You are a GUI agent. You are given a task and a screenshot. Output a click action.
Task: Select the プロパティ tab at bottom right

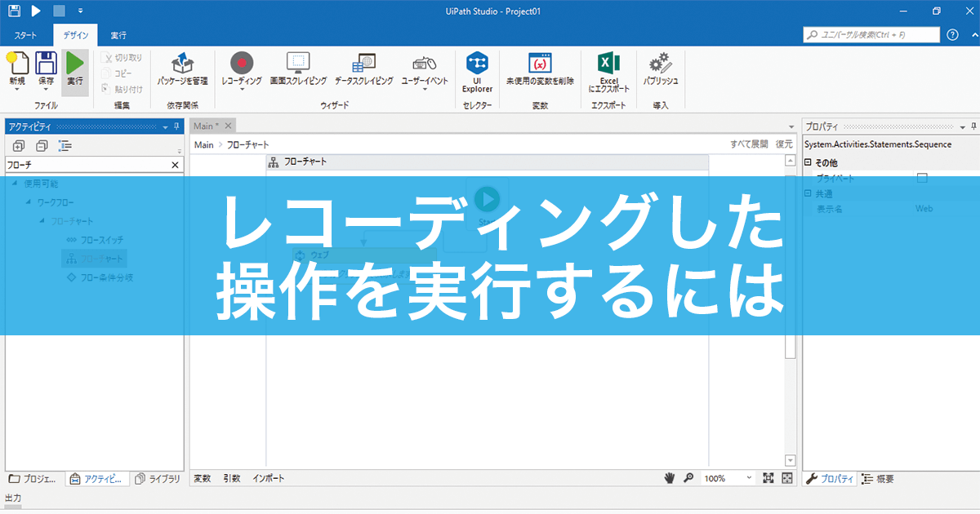point(830,479)
